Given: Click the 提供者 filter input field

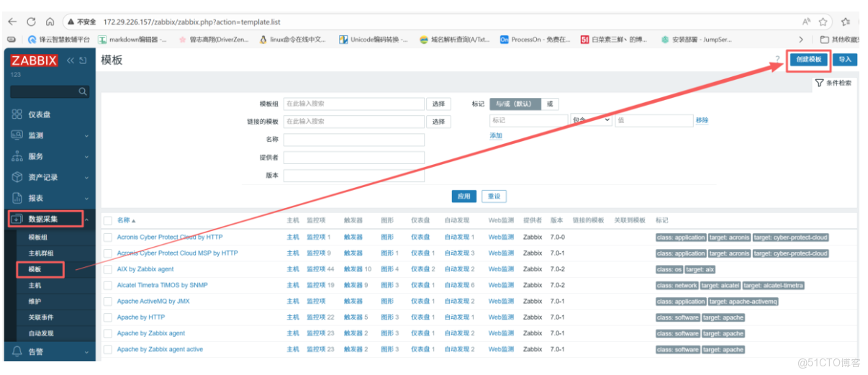Looking at the screenshot, I should [x=354, y=158].
